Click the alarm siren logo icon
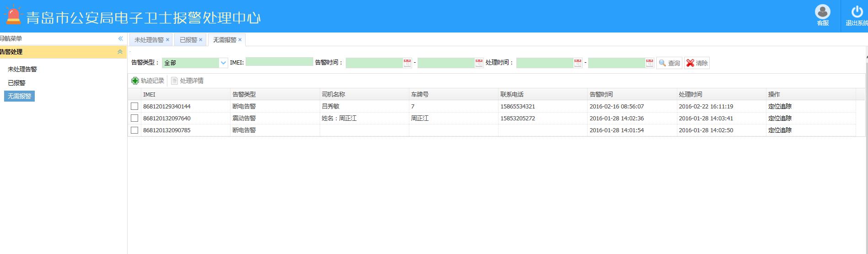 click(13, 15)
